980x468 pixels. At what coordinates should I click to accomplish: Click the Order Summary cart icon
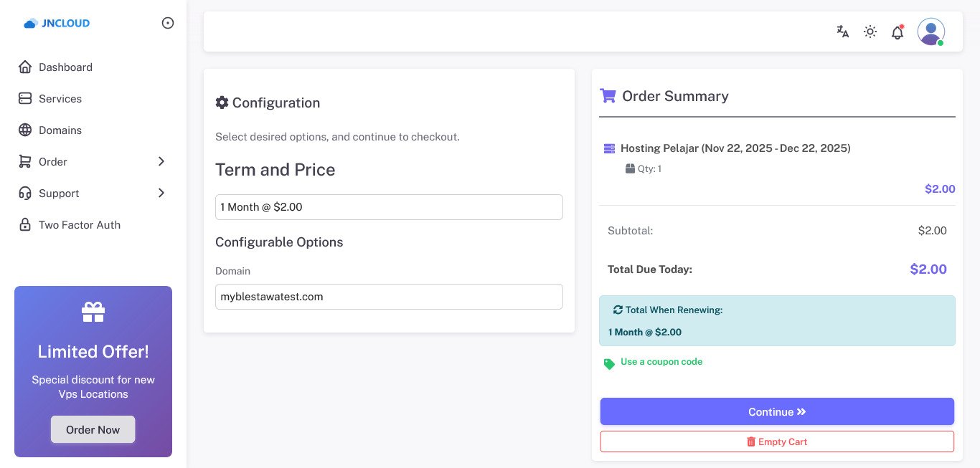608,96
